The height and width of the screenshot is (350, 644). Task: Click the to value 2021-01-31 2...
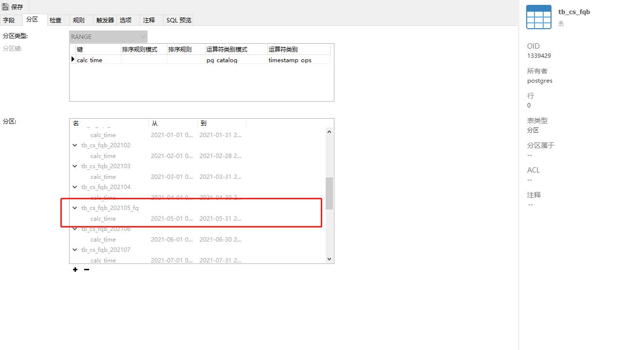point(221,135)
